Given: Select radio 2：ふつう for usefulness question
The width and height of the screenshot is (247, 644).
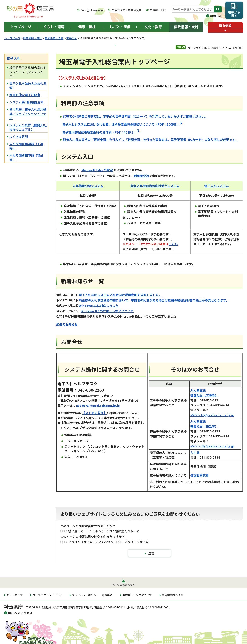Looking at the screenshot, I should (x=88, y=531).
